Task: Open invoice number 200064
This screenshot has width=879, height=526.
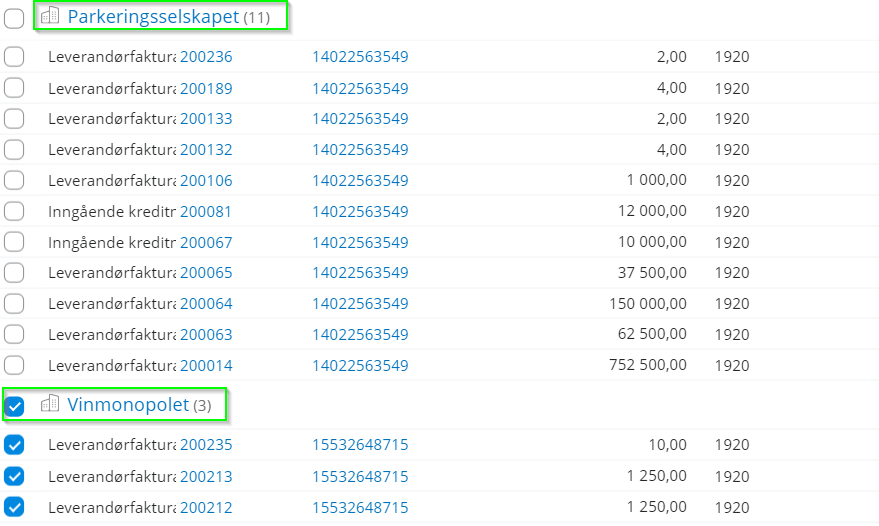Action: [206, 304]
